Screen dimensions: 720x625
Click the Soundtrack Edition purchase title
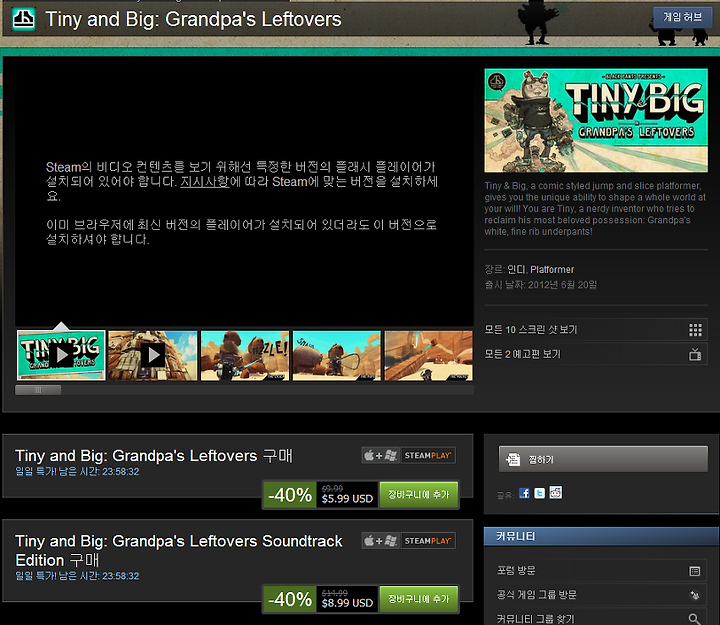[179, 551]
